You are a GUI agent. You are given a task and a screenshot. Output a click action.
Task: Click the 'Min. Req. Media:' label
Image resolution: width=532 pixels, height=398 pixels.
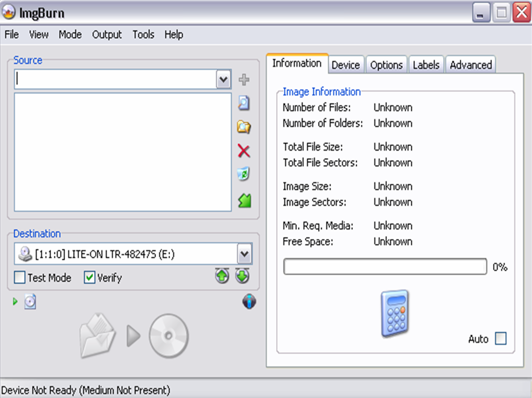(x=318, y=226)
